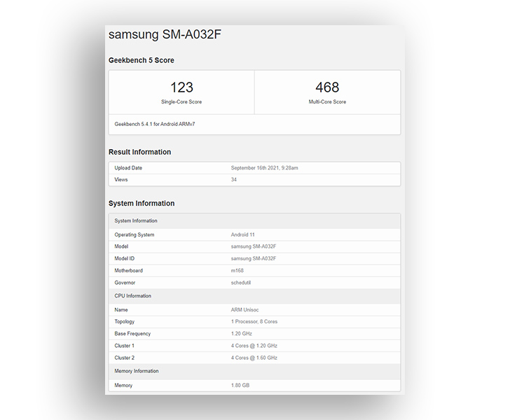Click the Governor label

125,283
